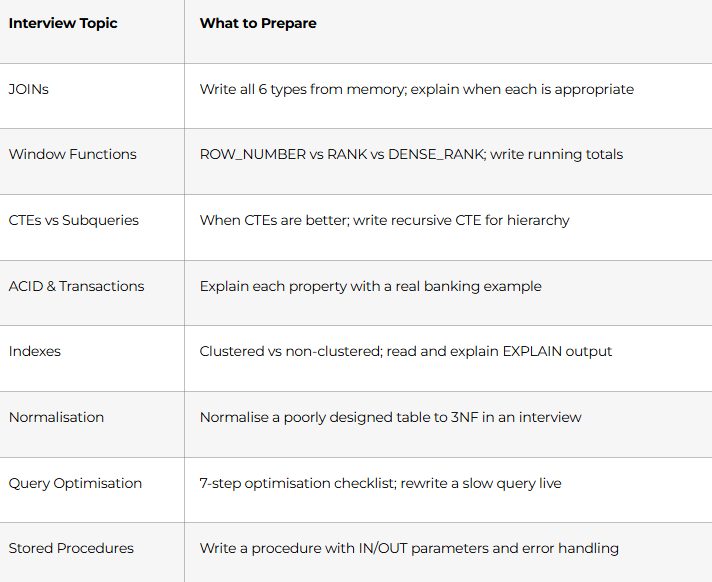
Task: Select the What to Prepare column header
Action: click(x=258, y=23)
